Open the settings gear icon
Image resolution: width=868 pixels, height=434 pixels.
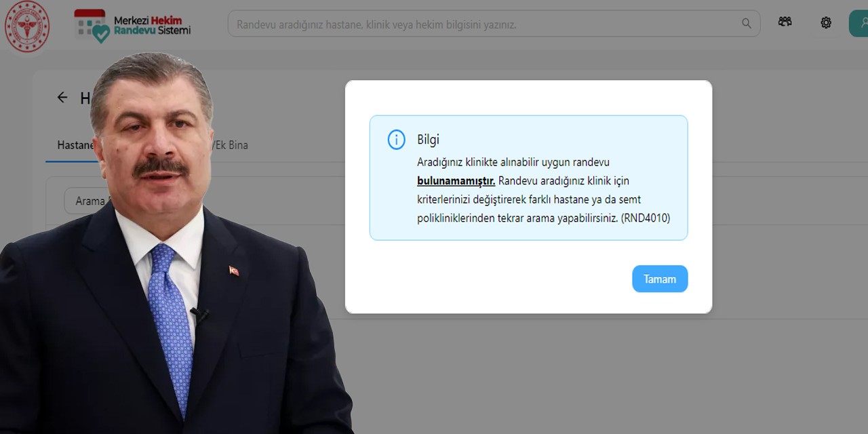826,22
